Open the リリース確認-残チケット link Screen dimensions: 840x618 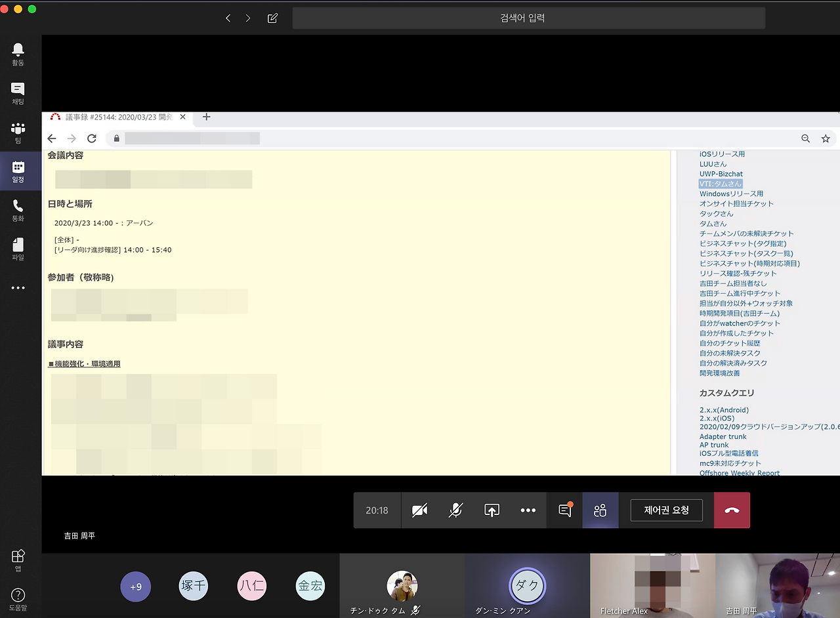click(738, 274)
